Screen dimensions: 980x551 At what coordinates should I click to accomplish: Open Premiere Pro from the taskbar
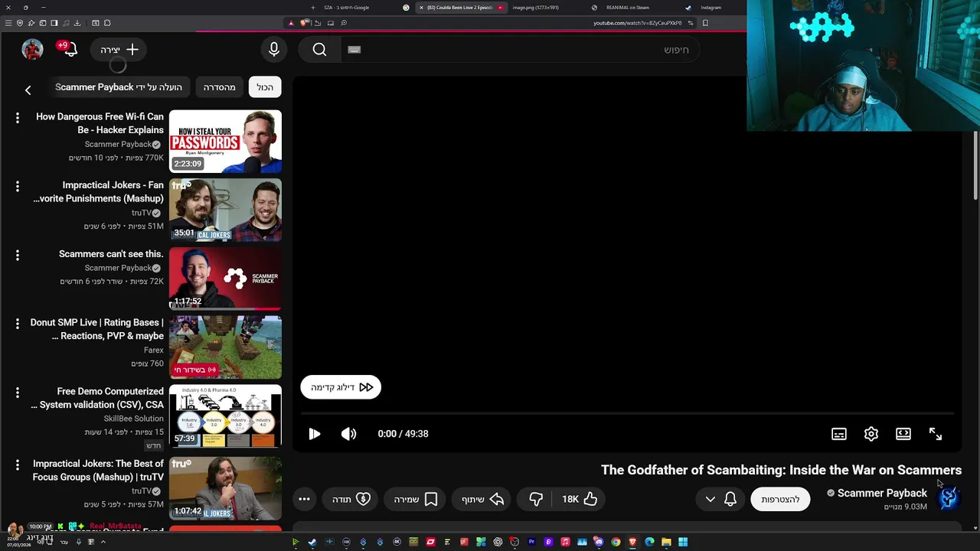pyautogui.click(x=531, y=542)
